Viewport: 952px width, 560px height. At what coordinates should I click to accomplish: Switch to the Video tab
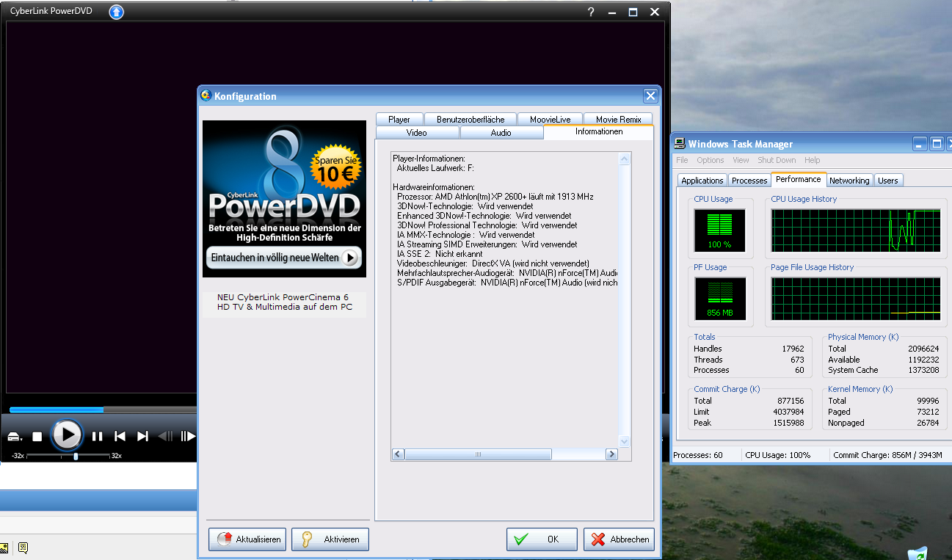[417, 132]
